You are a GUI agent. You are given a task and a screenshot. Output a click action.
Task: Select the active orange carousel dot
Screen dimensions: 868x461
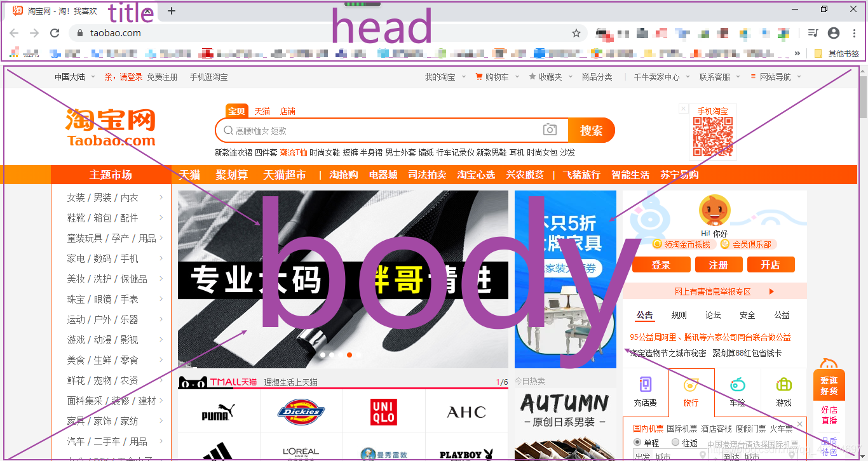pyautogui.click(x=349, y=355)
